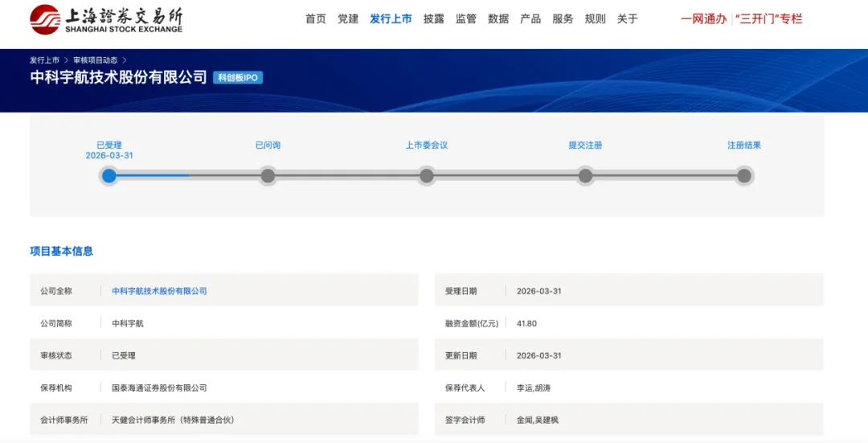Click the 提交注册 progress step dot
Image resolution: width=868 pixels, height=443 pixels.
(x=585, y=175)
